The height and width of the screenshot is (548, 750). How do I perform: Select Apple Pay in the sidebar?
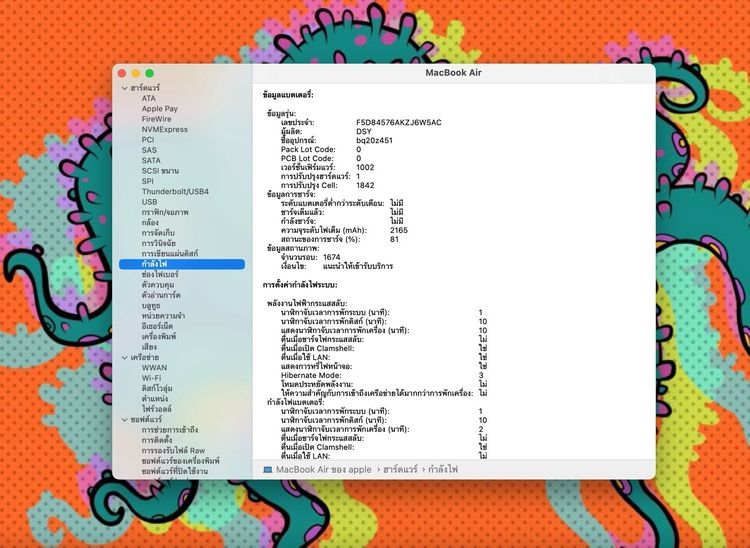click(x=159, y=109)
